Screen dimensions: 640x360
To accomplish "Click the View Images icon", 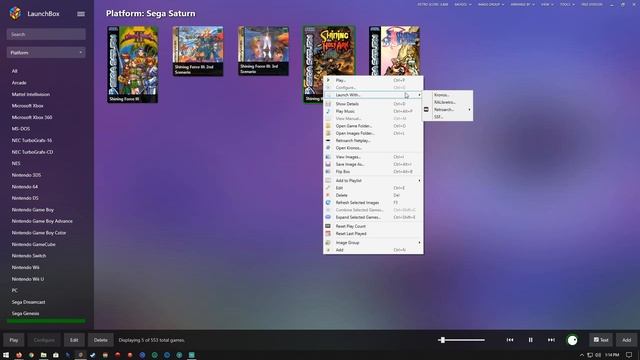I will [328, 157].
